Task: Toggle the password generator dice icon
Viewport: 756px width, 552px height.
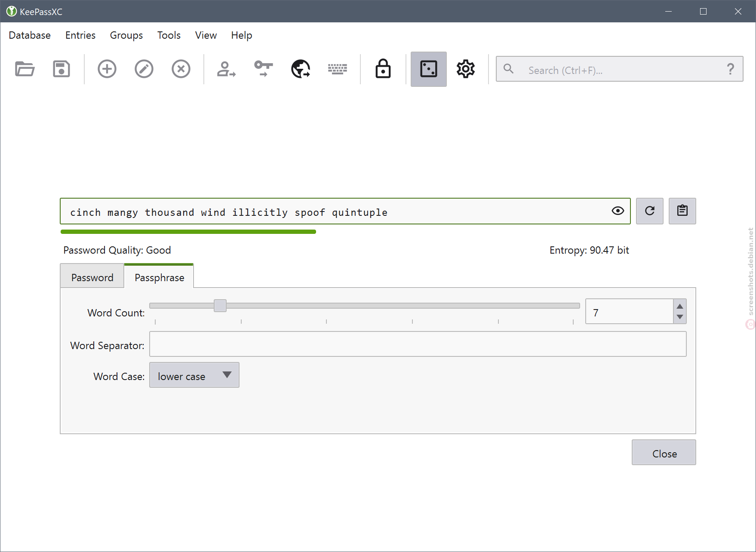Action: (x=429, y=69)
